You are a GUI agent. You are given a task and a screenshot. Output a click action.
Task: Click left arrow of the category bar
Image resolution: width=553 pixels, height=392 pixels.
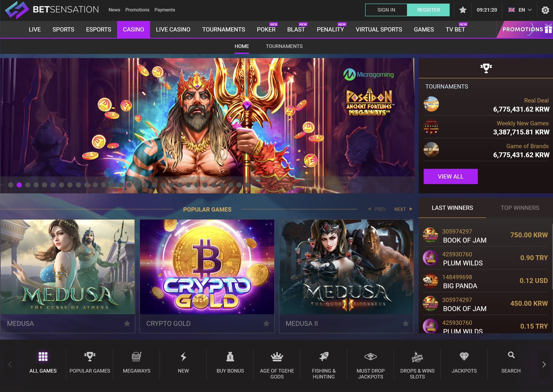tap(10, 365)
